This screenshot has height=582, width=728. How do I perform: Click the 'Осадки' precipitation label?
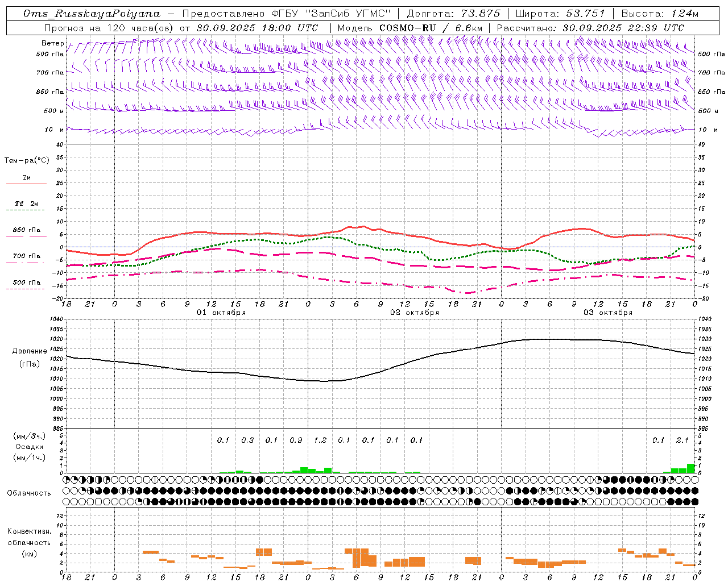pyautogui.click(x=30, y=447)
